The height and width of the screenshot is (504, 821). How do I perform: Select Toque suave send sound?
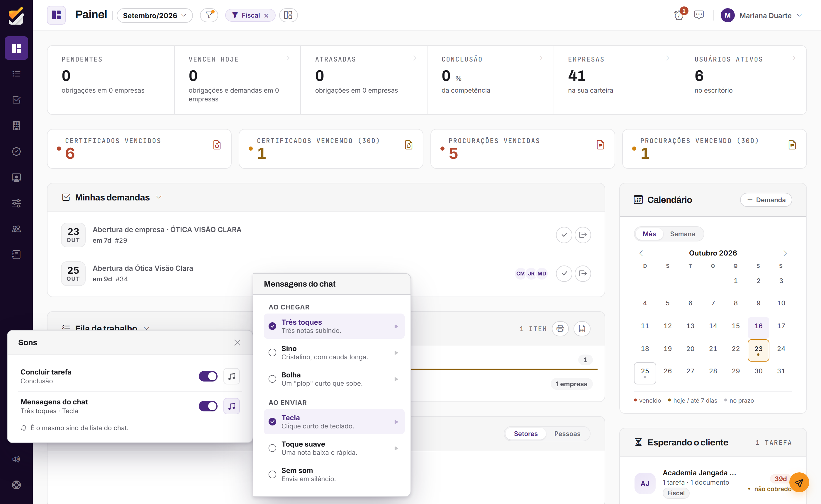tap(334, 448)
